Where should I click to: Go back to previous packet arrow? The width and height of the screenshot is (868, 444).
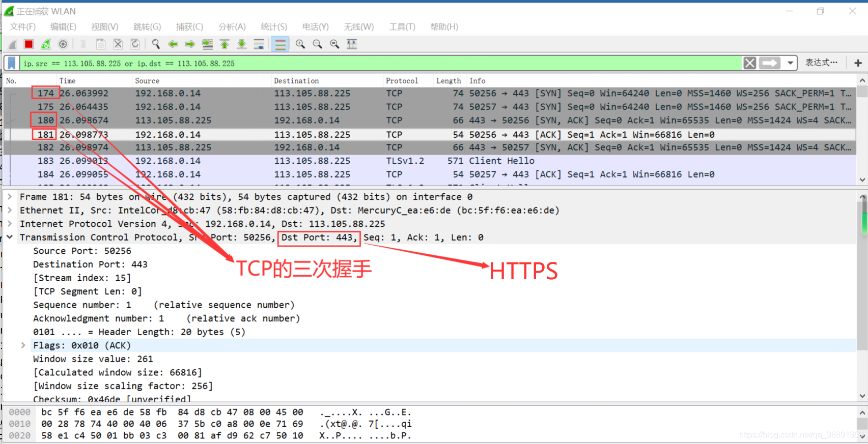(x=173, y=44)
